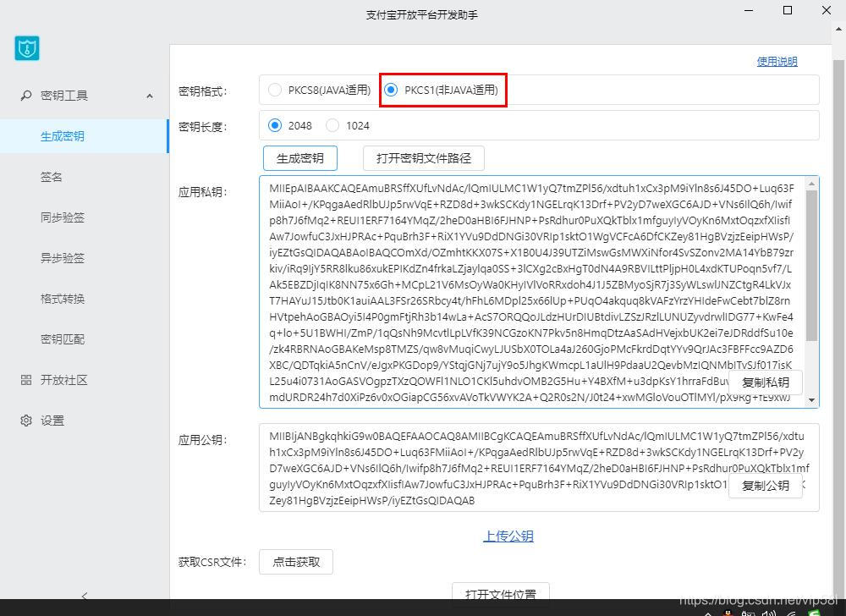846x616 pixels.
Task: Click the window title 支付宝开放平台开发助手
Action: tap(422, 14)
